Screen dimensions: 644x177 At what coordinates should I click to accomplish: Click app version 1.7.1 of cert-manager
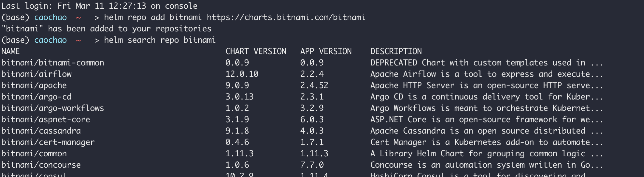pyautogui.click(x=312, y=142)
